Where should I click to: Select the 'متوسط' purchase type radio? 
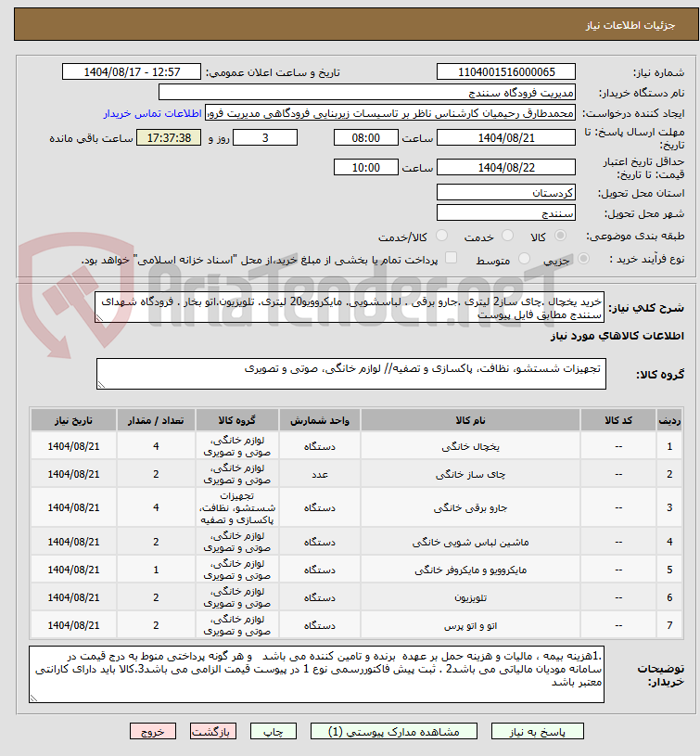click(524, 259)
